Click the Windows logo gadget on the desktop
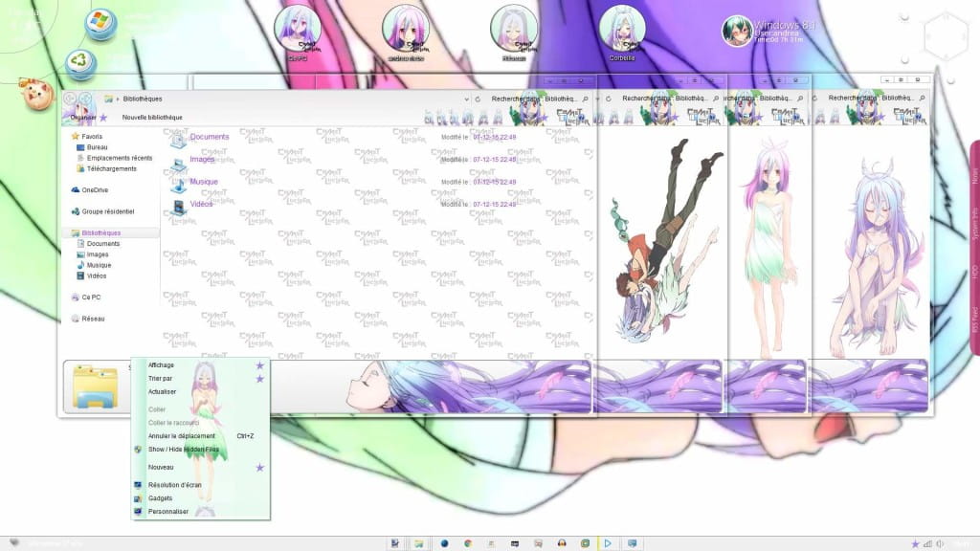 100,24
